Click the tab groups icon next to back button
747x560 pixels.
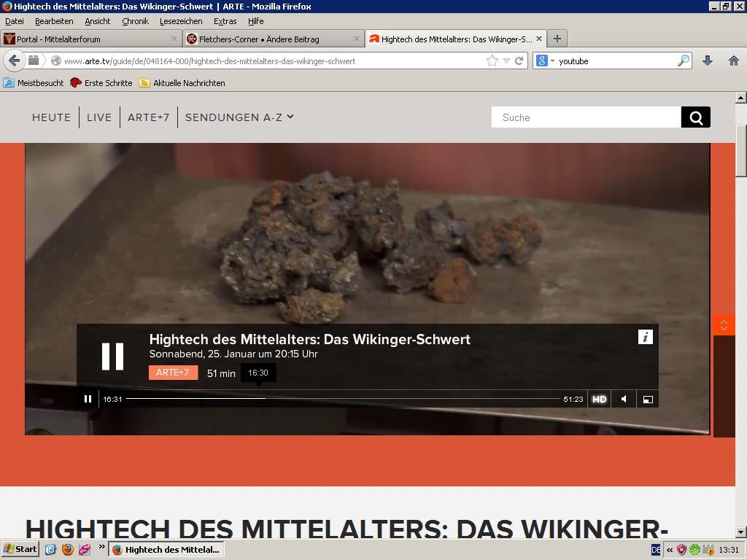click(x=34, y=61)
